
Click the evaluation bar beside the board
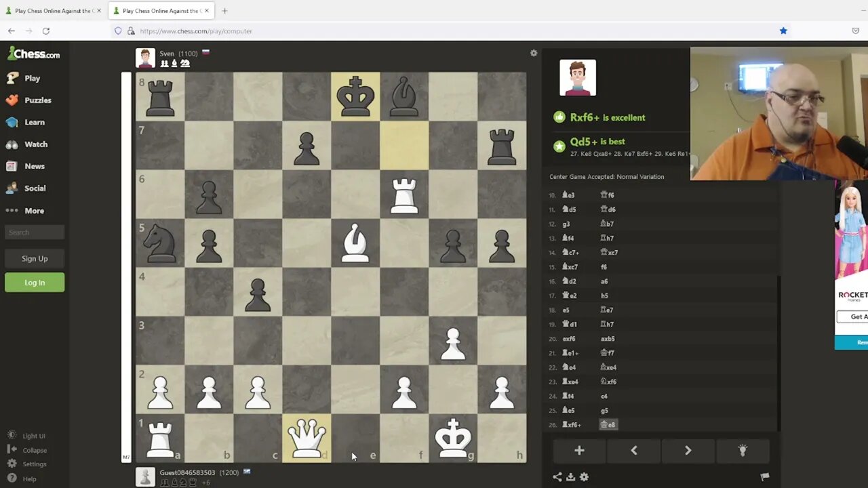125,267
